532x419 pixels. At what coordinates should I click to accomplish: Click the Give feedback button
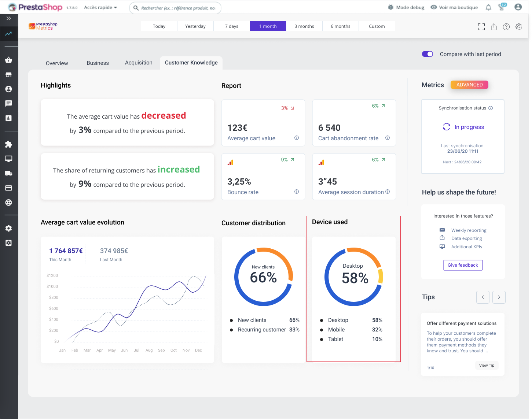click(x=463, y=265)
